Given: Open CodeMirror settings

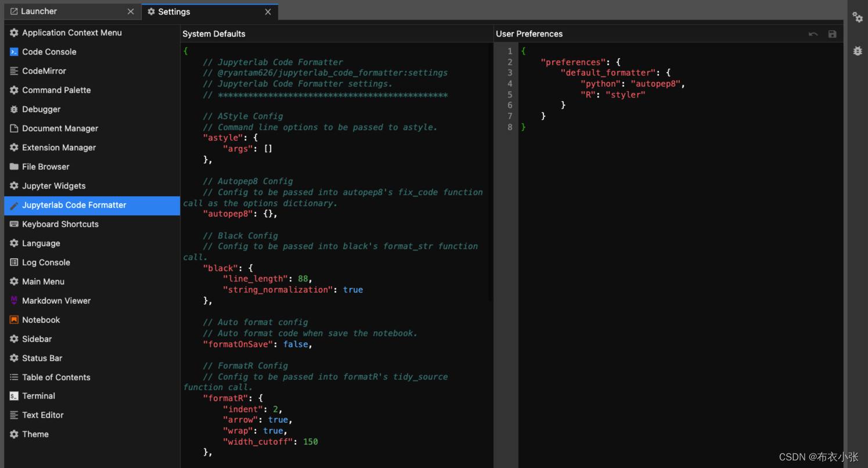Looking at the screenshot, I should tap(92, 71).
